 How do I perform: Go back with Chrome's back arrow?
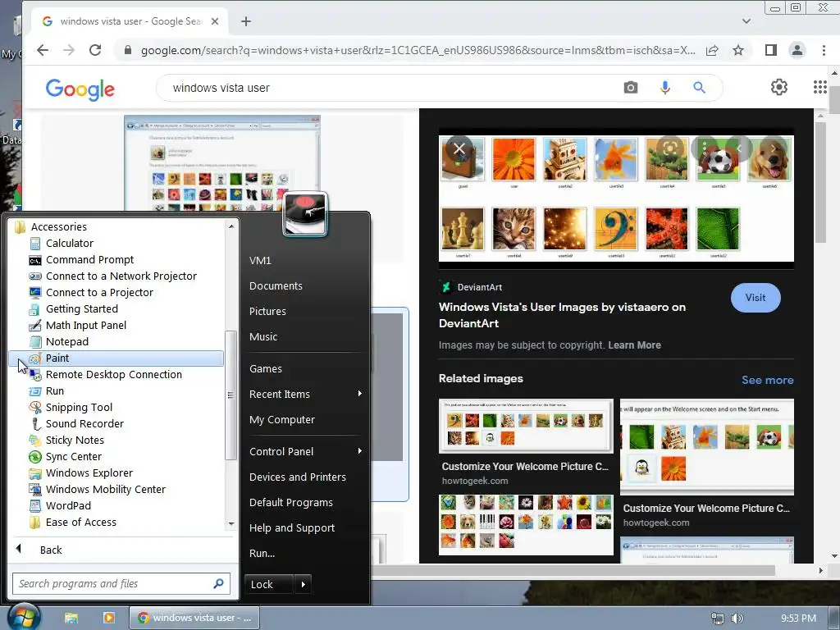click(x=43, y=50)
